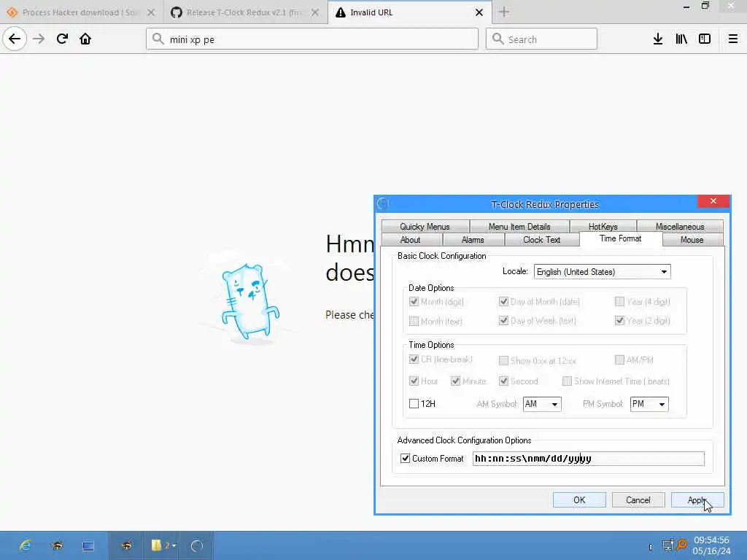Image resolution: width=747 pixels, height=560 pixels.
Task: Reload the current page
Action: coord(62,39)
